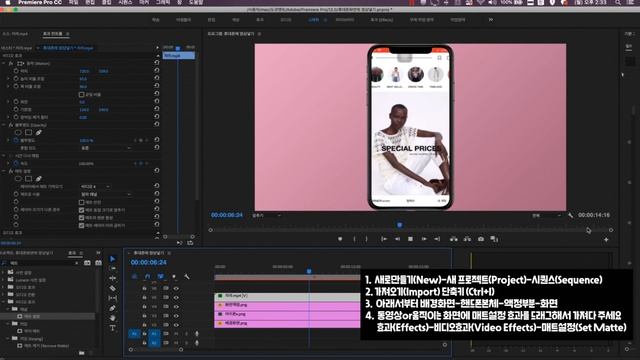The height and width of the screenshot is (360, 640).
Task: Go to Out point in Program monitor
Action: [x=437, y=239]
